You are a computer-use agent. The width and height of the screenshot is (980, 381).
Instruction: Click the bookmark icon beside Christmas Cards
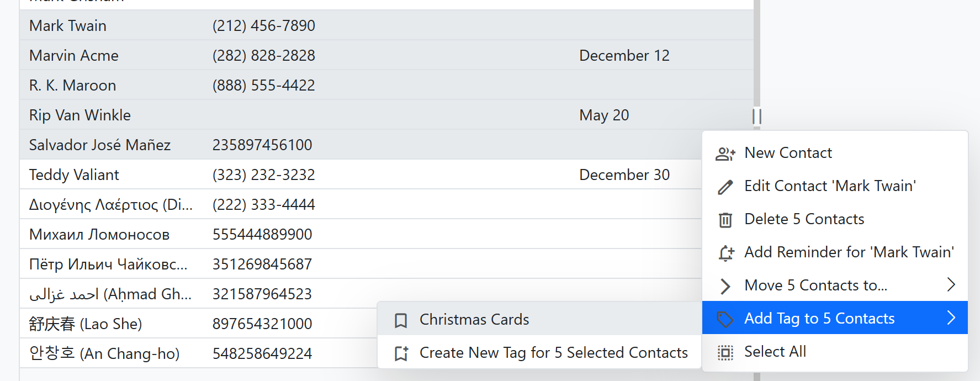(400, 320)
